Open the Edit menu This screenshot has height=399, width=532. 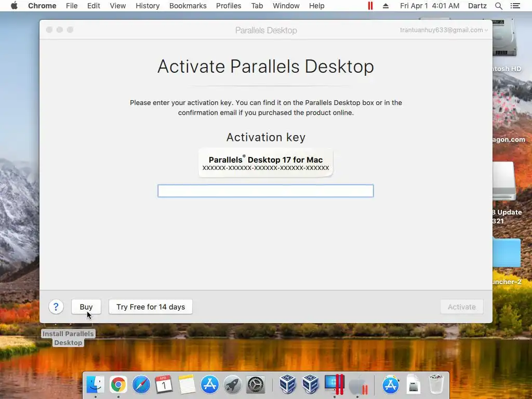tap(94, 6)
